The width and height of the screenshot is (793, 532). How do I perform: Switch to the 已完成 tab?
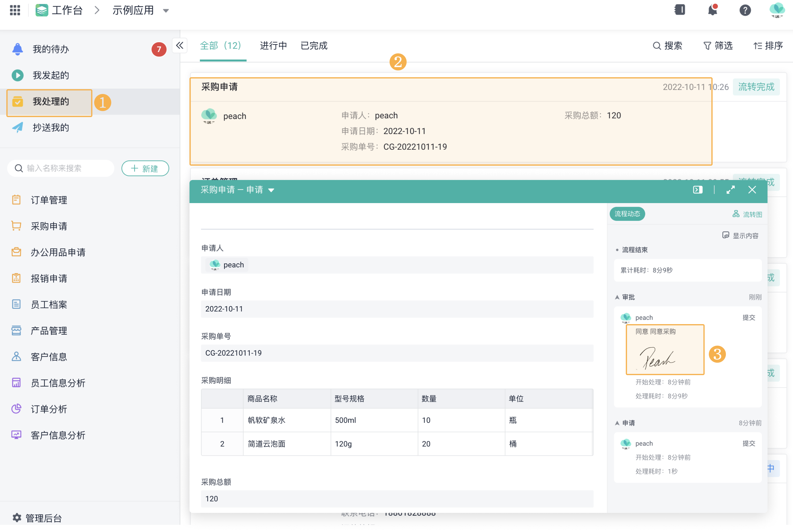coord(313,46)
